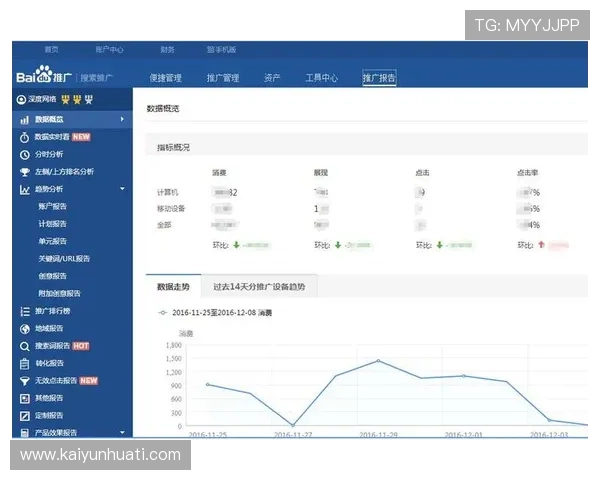
Task: Click the icon beside 产品效果报告
Action: click(x=24, y=433)
